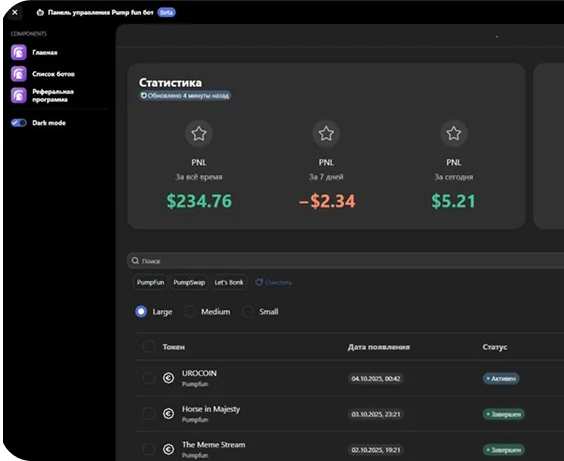Go to the Реферальная программа menu label
564x461 pixels.
tap(53, 95)
